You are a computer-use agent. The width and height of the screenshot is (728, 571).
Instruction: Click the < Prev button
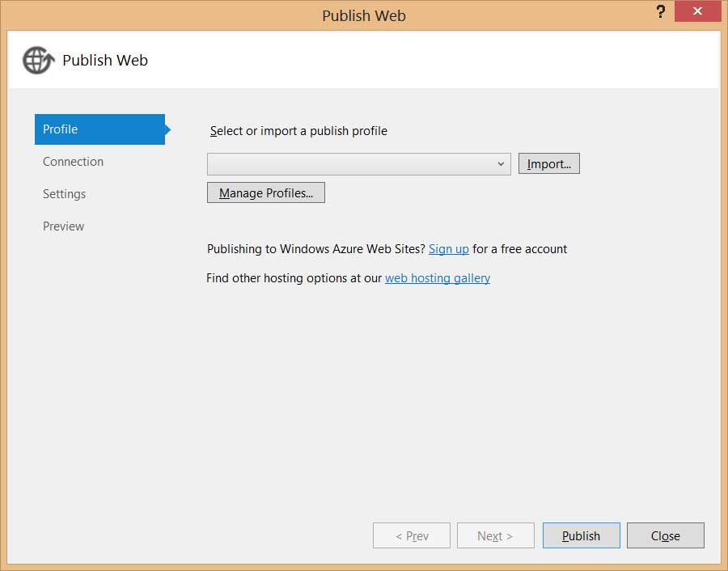[412, 535]
